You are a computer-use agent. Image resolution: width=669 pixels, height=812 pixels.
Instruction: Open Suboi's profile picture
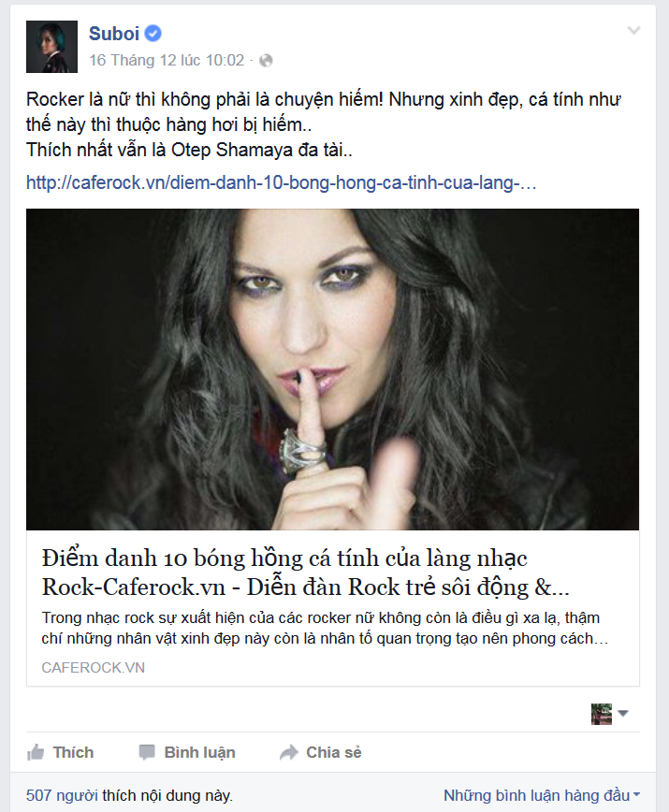click(x=51, y=47)
